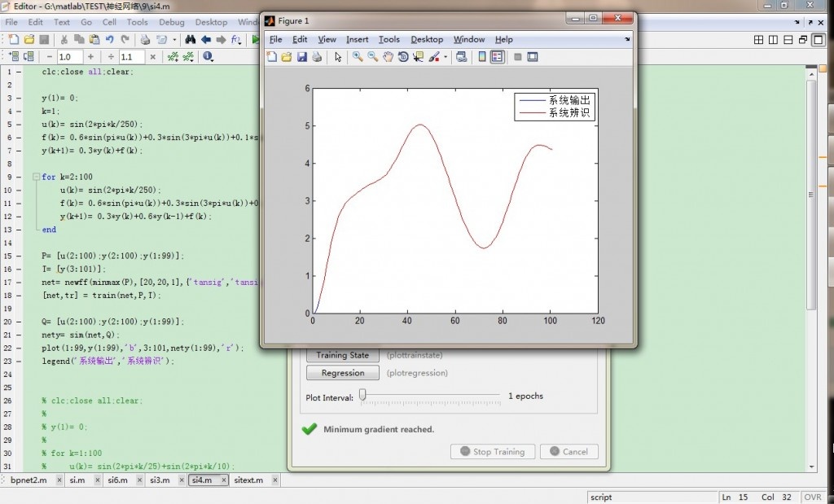Close the si3.m editor tab

point(182,480)
